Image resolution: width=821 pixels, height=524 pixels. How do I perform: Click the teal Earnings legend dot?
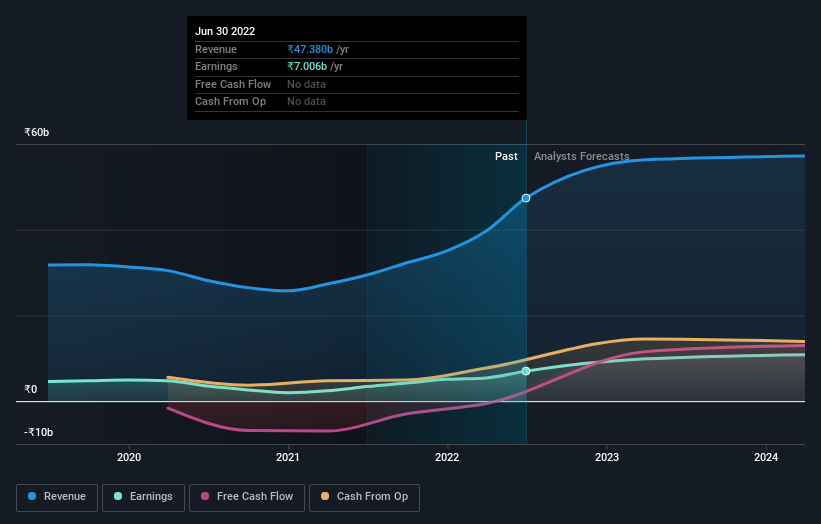pyautogui.click(x=118, y=496)
